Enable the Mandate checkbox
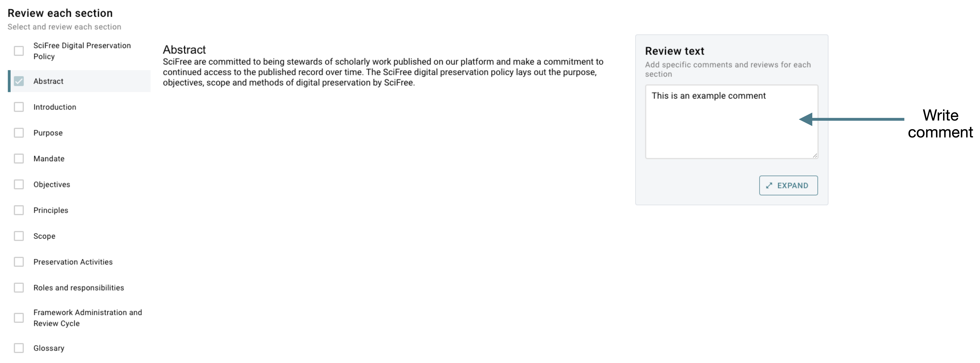Viewport: 980px width, 363px height. point(19,159)
